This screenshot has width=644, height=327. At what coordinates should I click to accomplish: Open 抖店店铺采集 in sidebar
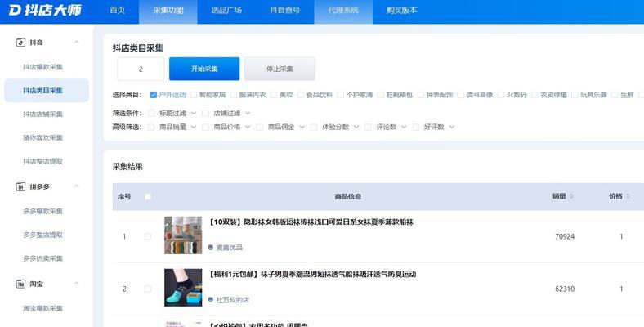coord(42,114)
